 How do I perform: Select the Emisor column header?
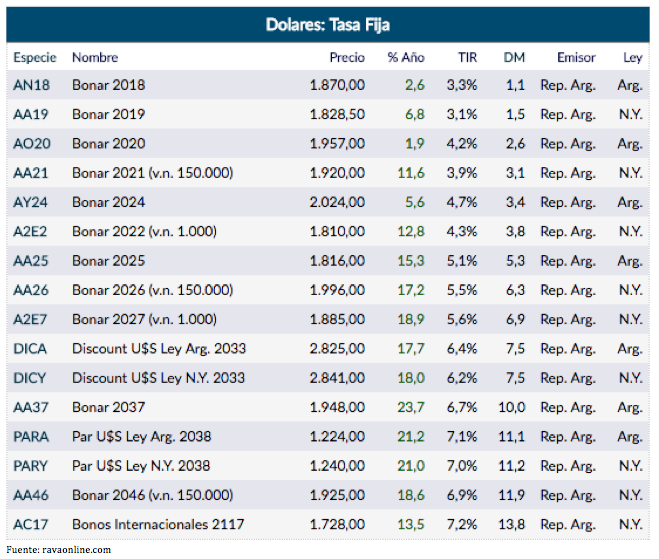point(576,58)
